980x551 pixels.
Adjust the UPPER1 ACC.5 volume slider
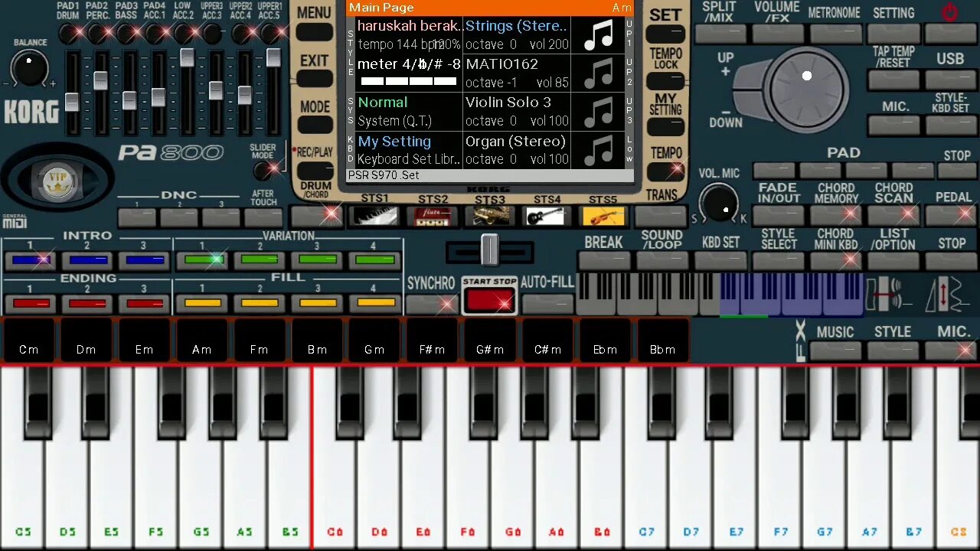tap(273, 57)
